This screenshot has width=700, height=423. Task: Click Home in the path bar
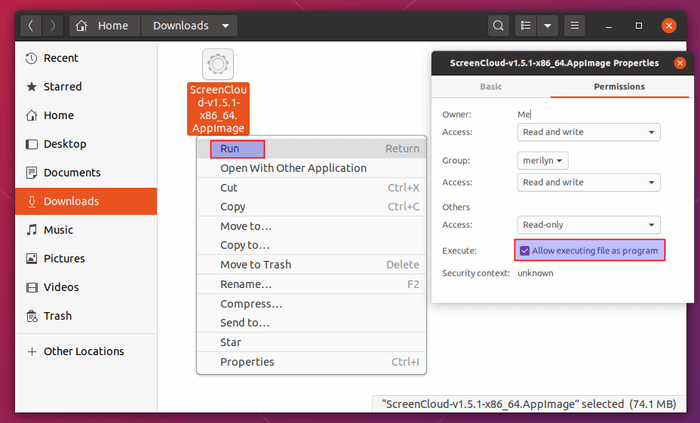(105, 26)
